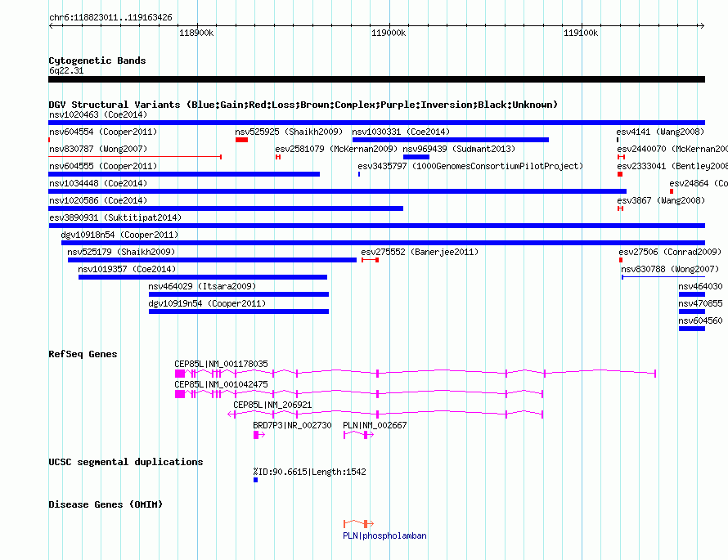The image size is (728, 560).
Task: Click the CEP85L|NM_001042475 transcript label
Action: 221,384
